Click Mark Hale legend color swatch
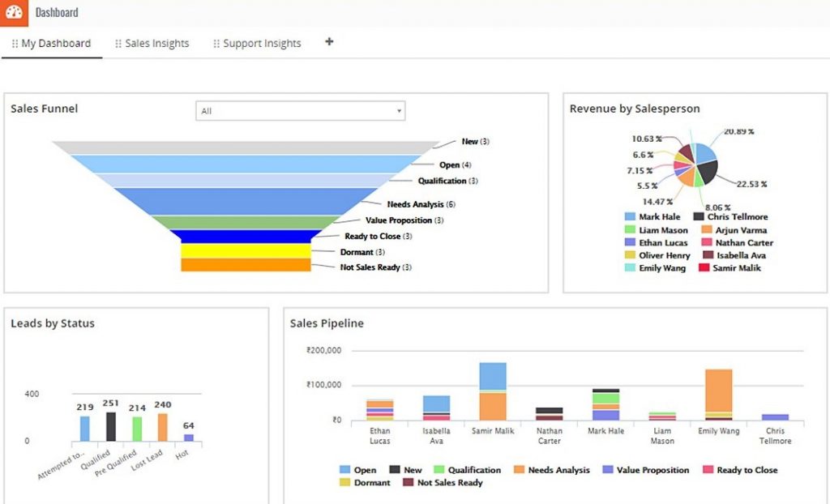The width and height of the screenshot is (830, 504). 630,217
